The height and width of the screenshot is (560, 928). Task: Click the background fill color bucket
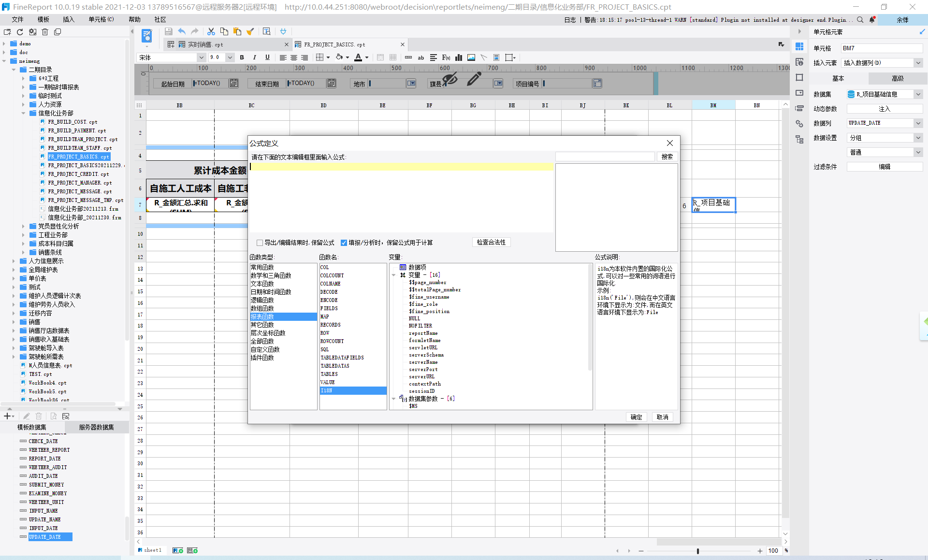pos(339,57)
